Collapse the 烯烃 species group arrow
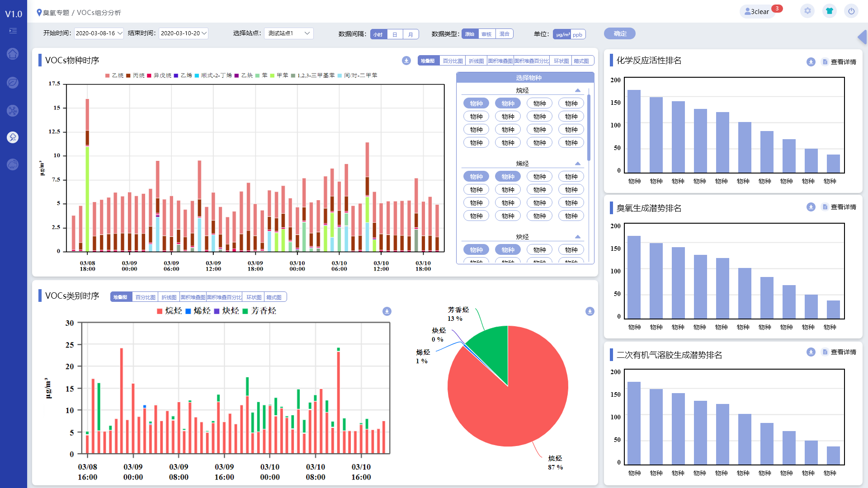This screenshot has width=868, height=488. click(x=578, y=164)
